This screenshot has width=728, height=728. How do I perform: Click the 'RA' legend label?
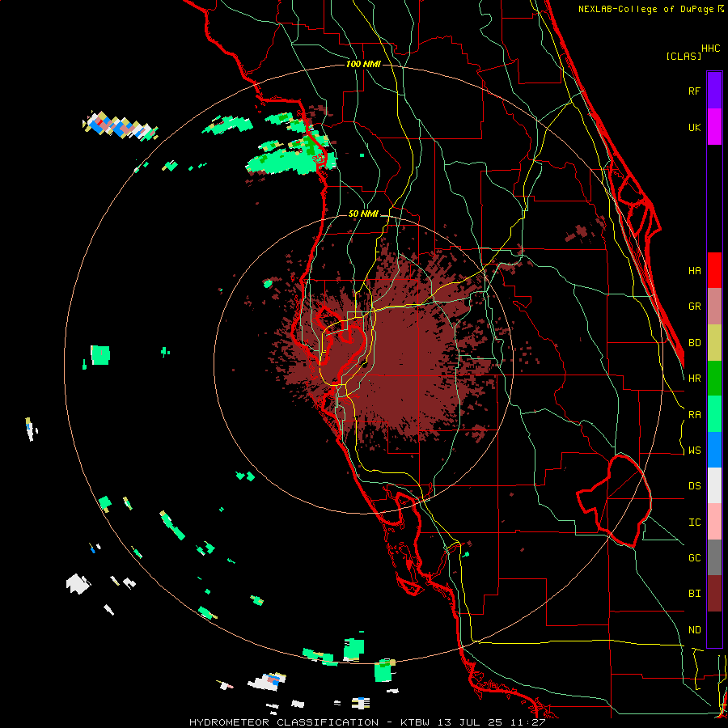(x=695, y=415)
